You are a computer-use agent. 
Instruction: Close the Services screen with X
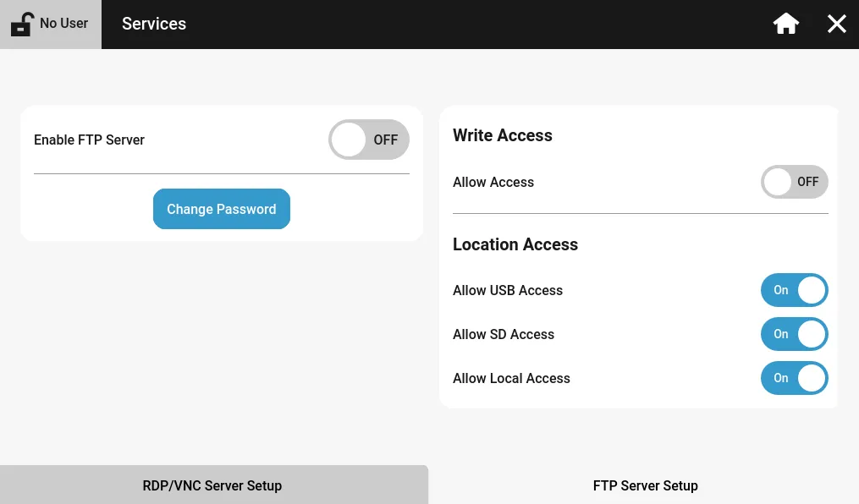836,24
